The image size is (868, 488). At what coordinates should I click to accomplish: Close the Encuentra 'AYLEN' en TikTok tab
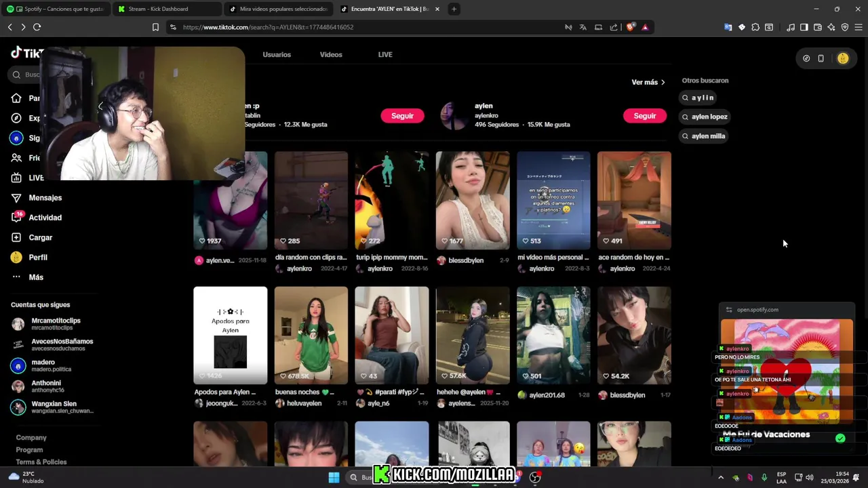(437, 9)
